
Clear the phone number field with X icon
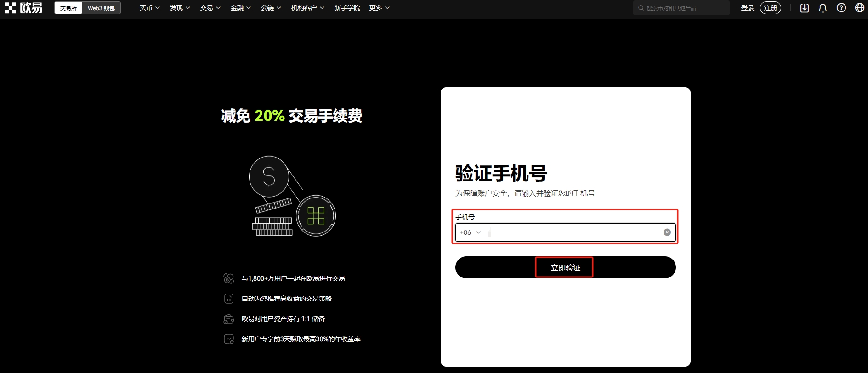tap(667, 232)
